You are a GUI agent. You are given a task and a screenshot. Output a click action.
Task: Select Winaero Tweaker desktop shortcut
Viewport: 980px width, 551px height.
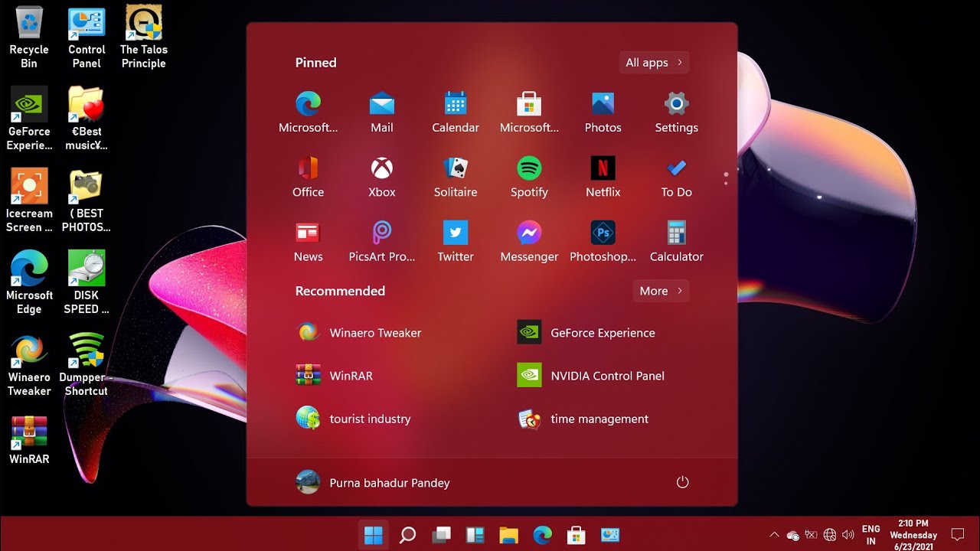[29, 364]
